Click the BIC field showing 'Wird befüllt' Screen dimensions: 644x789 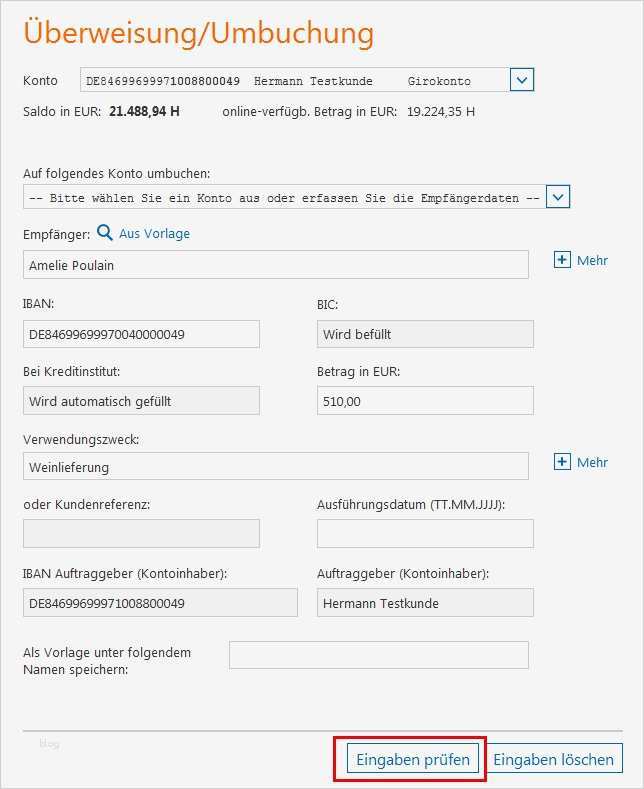425,334
